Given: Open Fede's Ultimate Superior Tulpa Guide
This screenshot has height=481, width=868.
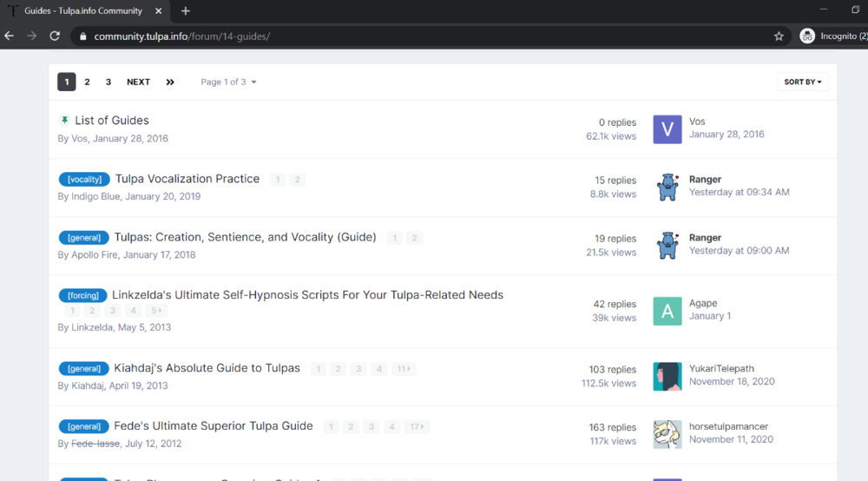Looking at the screenshot, I should [214, 426].
